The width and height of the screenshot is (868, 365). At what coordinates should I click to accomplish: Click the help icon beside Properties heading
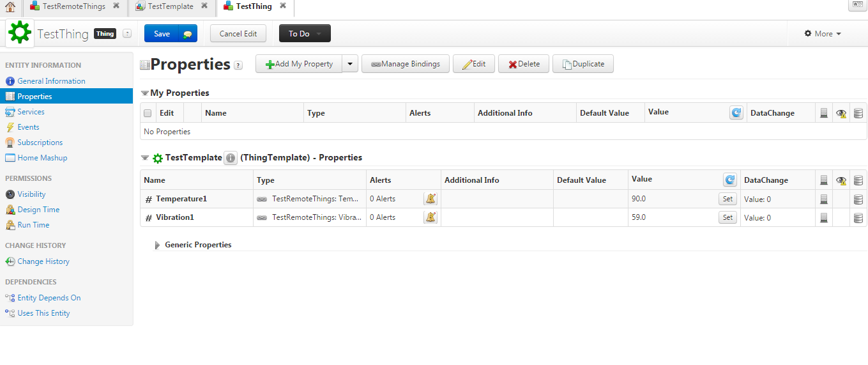(238, 65)
